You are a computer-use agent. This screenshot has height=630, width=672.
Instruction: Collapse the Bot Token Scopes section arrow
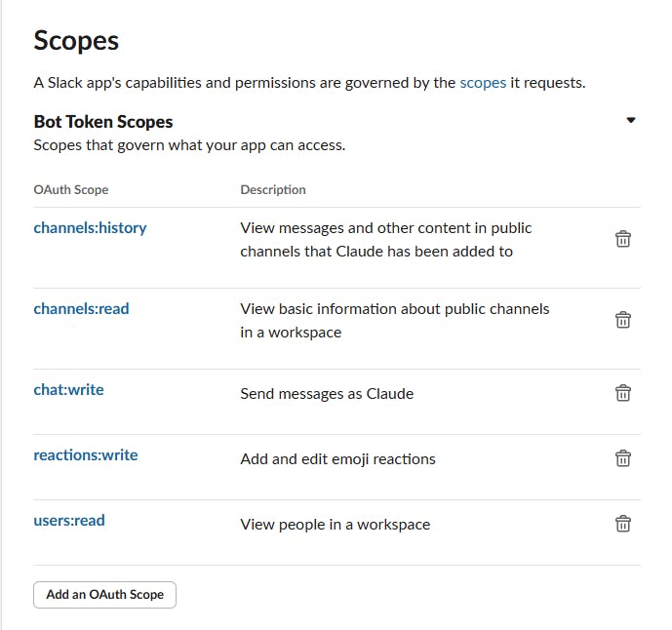pyautogui.click(x=631, y=121)
